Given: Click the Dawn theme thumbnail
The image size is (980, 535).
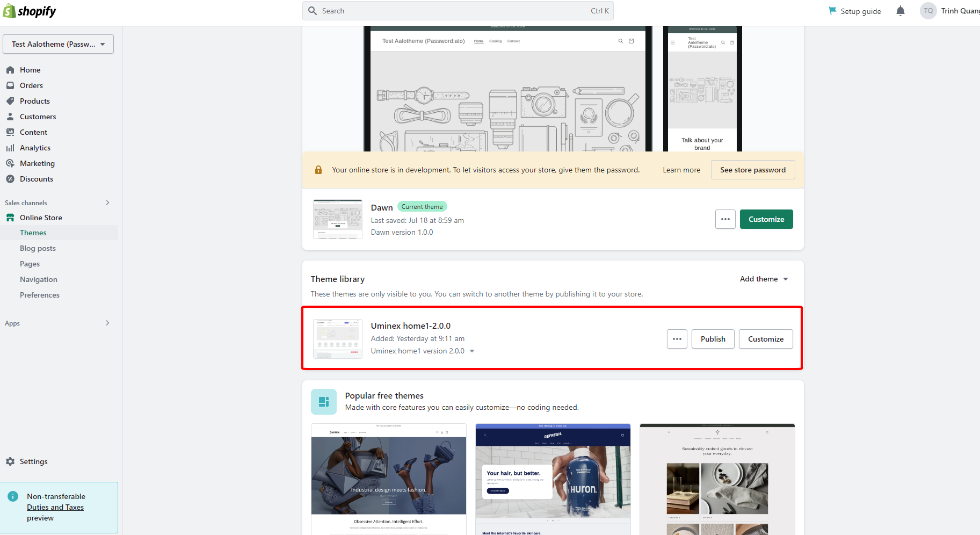Looking at the screenshot, I should pos(338,219).
